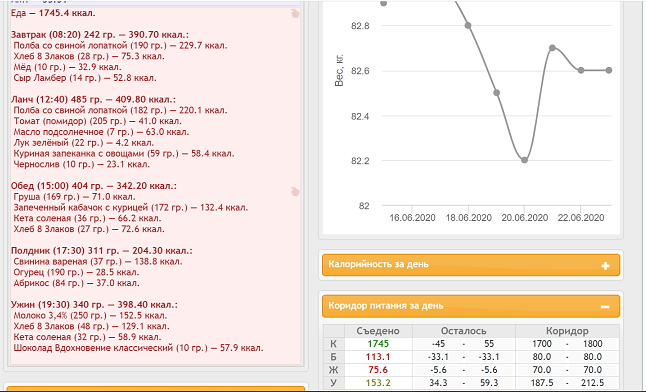Click Кета соленая (32 гр.) entry
The height and width of the screenshot is (392, 646).
click(87, 337)
